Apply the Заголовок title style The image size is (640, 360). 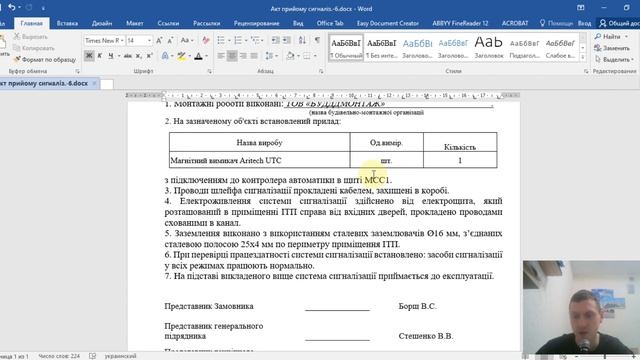tap(489, 48)
